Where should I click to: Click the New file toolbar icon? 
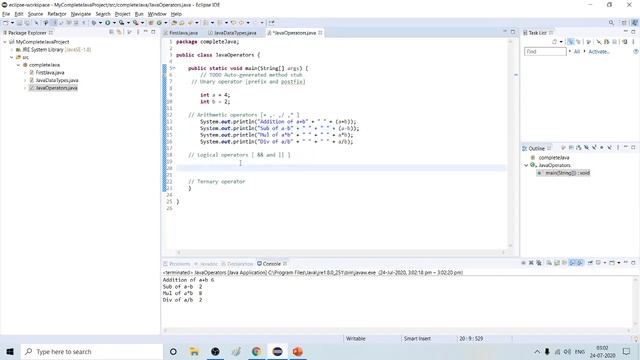5,22
